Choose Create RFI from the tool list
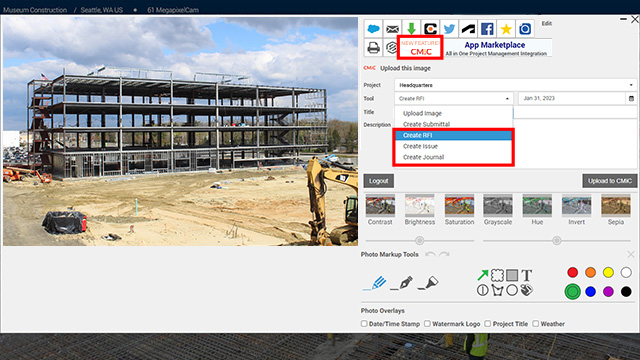 point(453,135)
